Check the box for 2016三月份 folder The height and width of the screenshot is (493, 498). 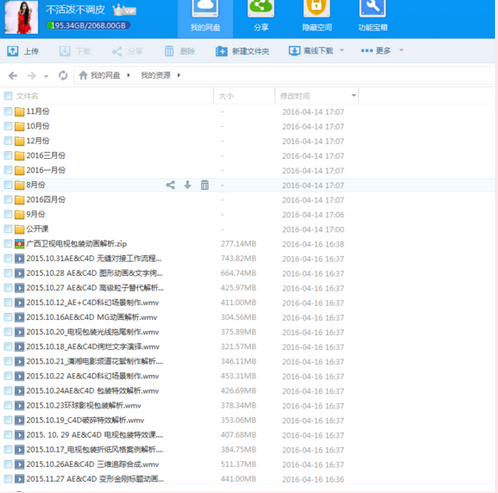(x=8, y=155)
